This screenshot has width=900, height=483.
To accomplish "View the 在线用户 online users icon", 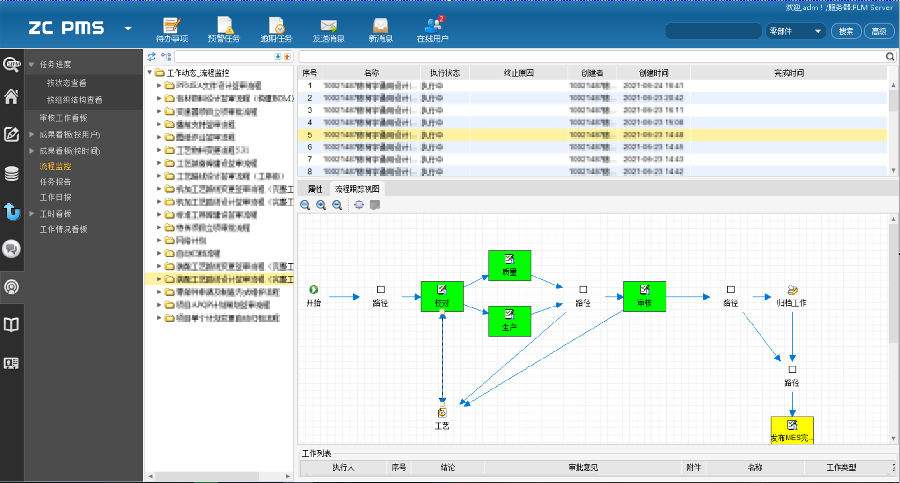I will tap(433, 30).
